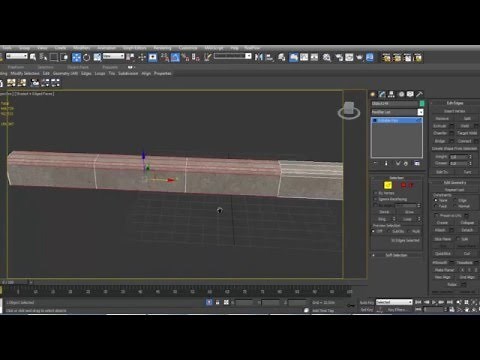This screenshot has height=360, width=480.
Task: Toggle the Snaps Toggle icon
Action: tap(165, 58)
